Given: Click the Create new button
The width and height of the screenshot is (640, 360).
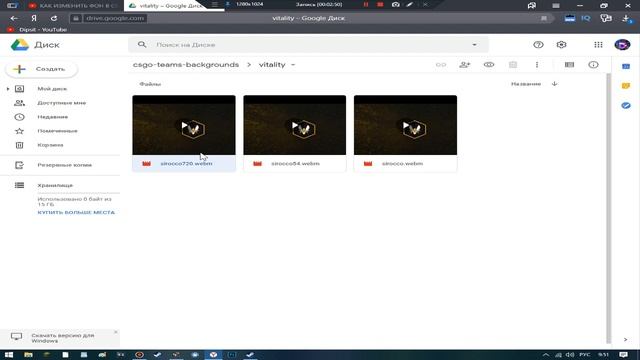Looking at the screenshot, I should [x=42, y=69].
